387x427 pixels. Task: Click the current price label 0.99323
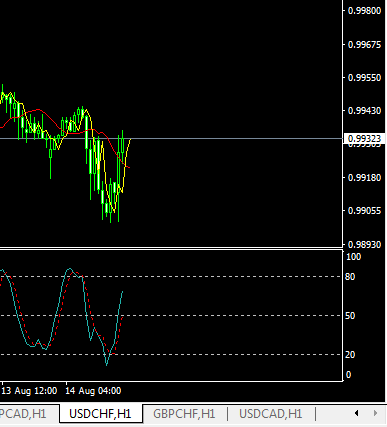pyautogui.click(x=364, y=139)
